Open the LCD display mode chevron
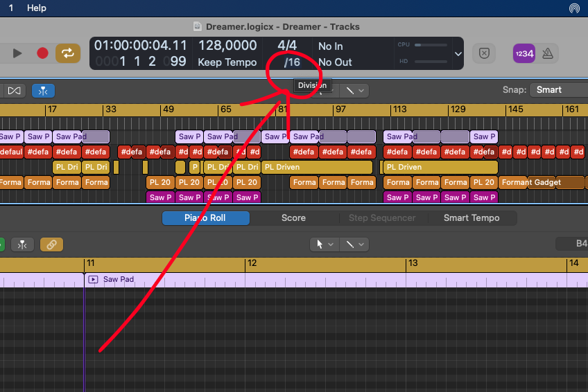The height and width of the screenshot is (392, 588). [458, 54]
